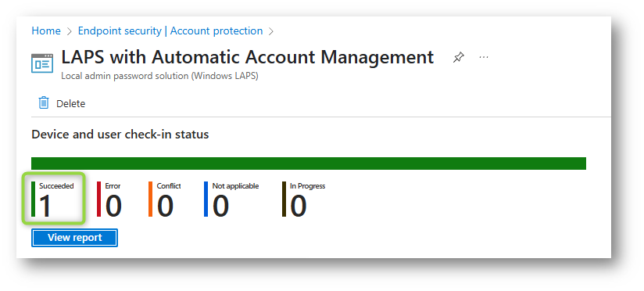The image size is (644, 291).
Task: Click View report button
Action: coord(75,238)
